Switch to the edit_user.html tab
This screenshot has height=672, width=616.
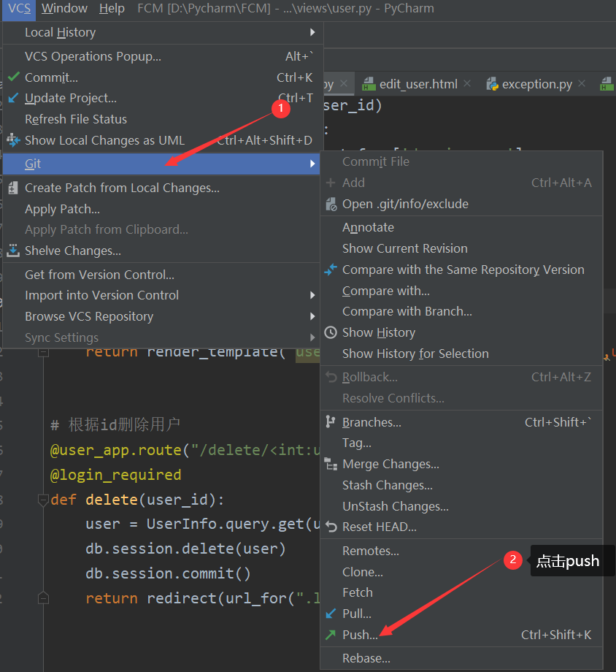418,84
